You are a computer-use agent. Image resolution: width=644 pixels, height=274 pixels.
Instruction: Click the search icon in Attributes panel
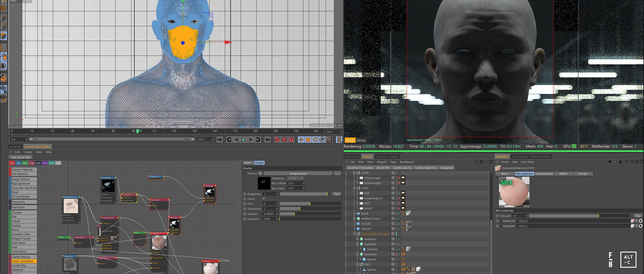(627, 162)
